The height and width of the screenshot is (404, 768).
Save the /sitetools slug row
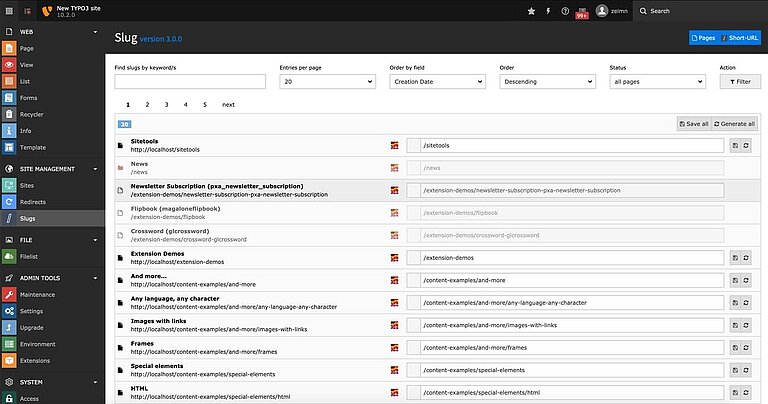coord(735,146)
